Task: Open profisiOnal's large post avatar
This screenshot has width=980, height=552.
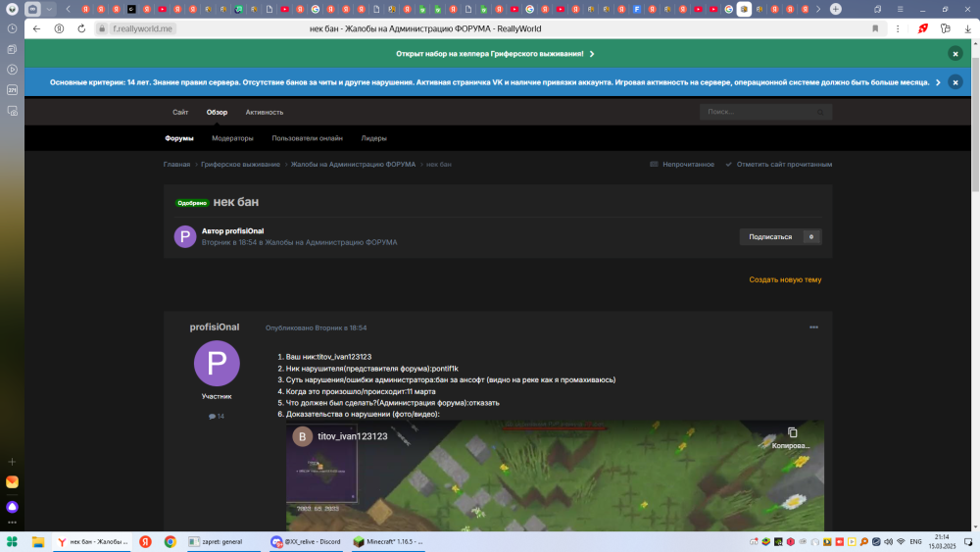Action: click(217, 363)
